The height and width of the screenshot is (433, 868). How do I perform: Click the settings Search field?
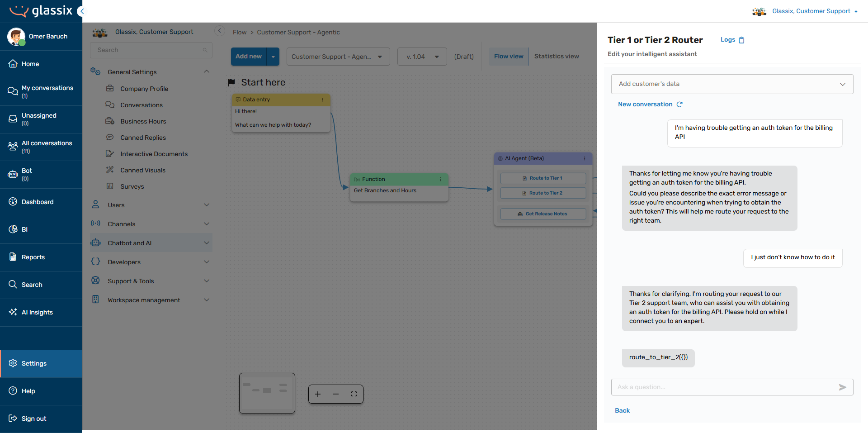(x=151, y=50)
